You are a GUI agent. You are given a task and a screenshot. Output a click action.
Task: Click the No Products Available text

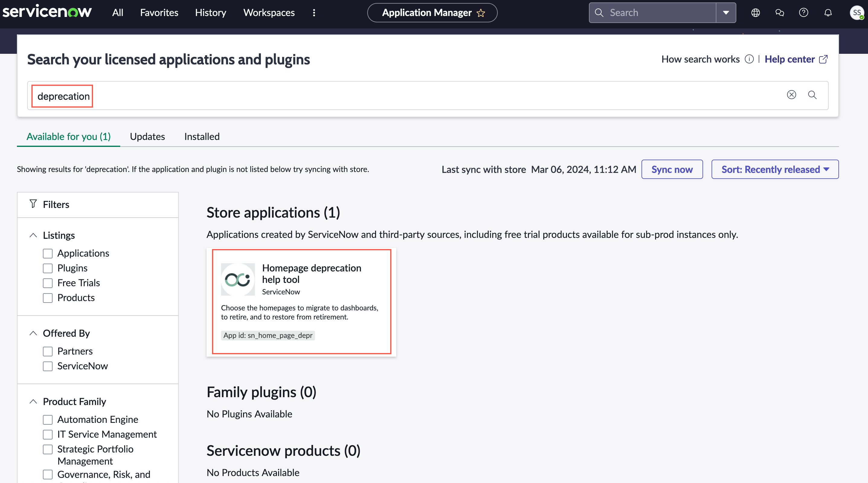pos(253,472)
